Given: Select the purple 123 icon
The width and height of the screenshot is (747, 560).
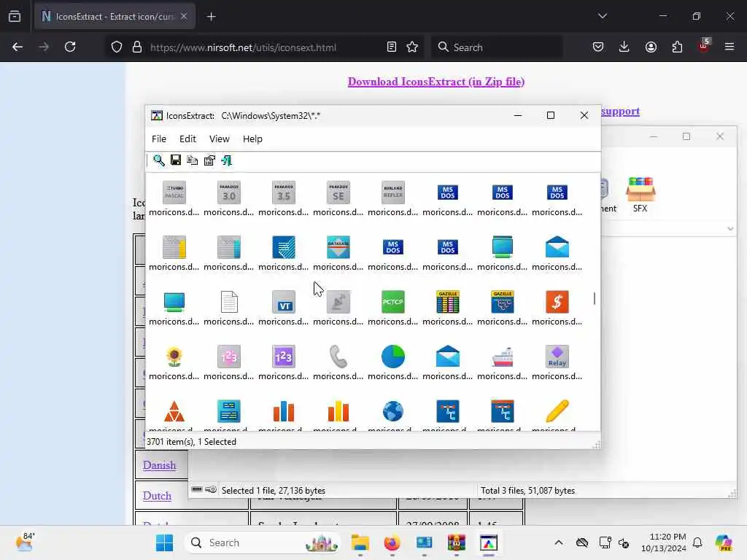Looking at the screenshot, I should click(284, 357).
